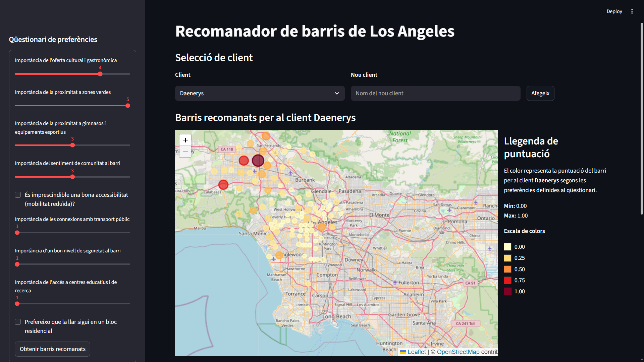Screen dimensions: 644x362
Task: Click the green zones proximity slider handle
Action: tap(128, 106)
